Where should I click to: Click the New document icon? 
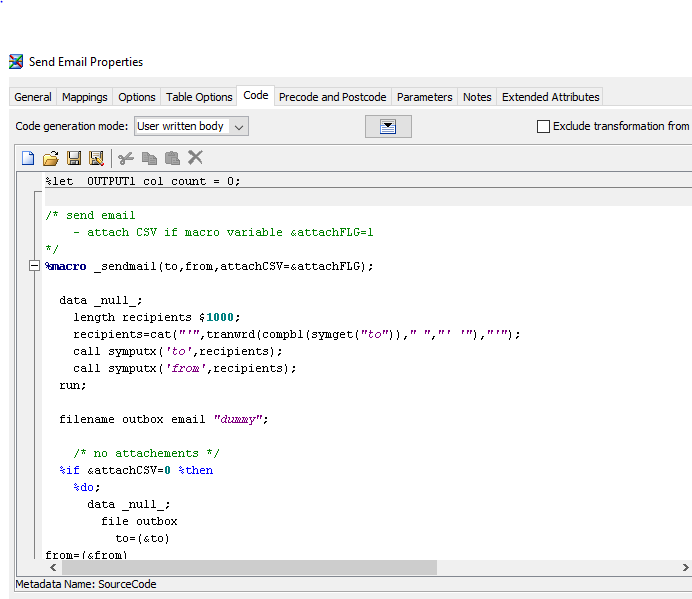[28, 158]
